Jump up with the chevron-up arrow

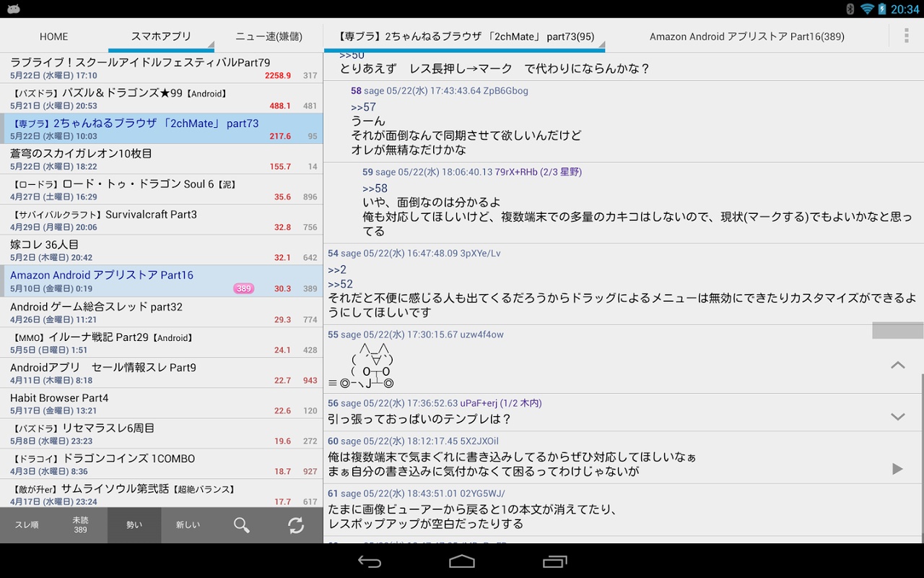click(897, 365)
